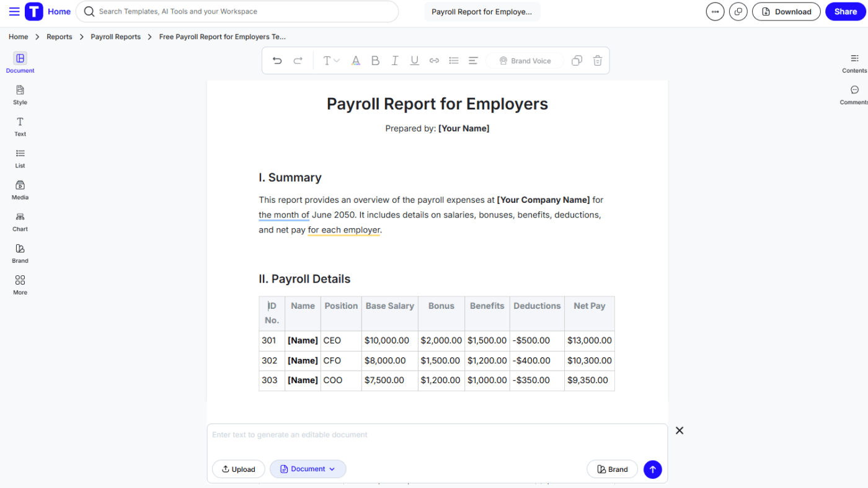
Task: Download the payroll report
Action: (x=786, y=11)
